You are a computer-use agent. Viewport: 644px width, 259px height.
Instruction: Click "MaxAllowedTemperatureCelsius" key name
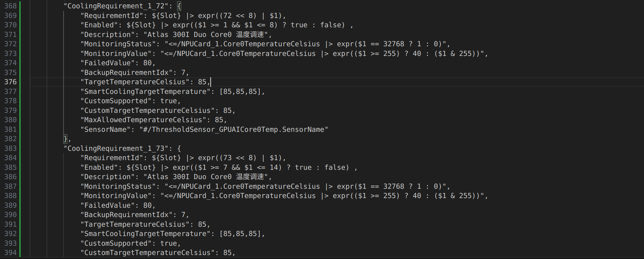point(143,120)
